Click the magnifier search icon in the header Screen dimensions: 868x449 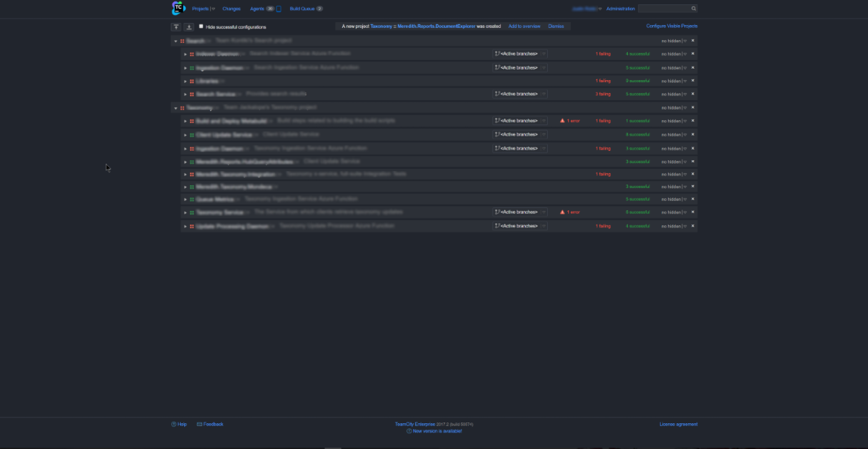(694, 9)
